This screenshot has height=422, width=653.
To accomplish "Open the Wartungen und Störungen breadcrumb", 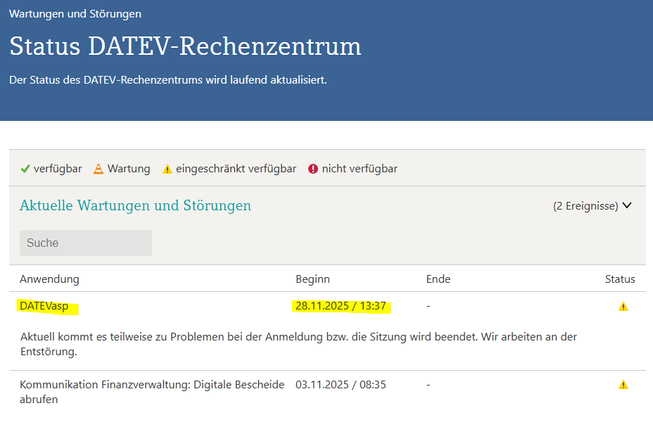I will click(x=75, y=14).
